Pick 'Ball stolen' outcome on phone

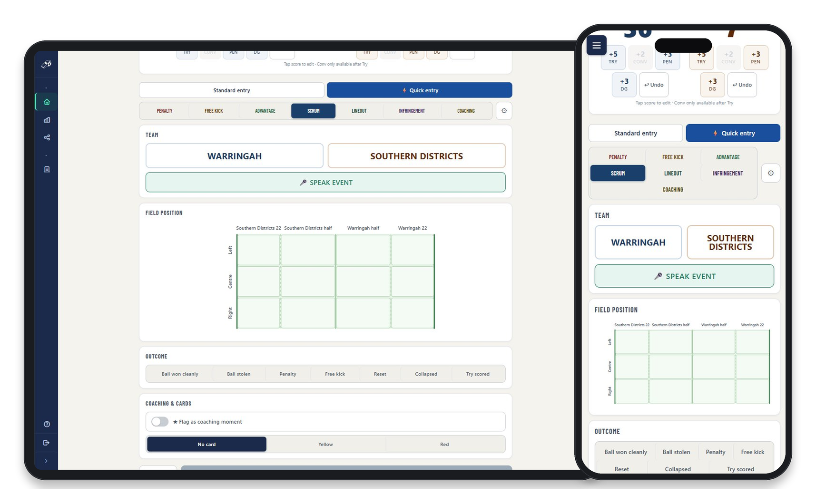tap(676, 452)
